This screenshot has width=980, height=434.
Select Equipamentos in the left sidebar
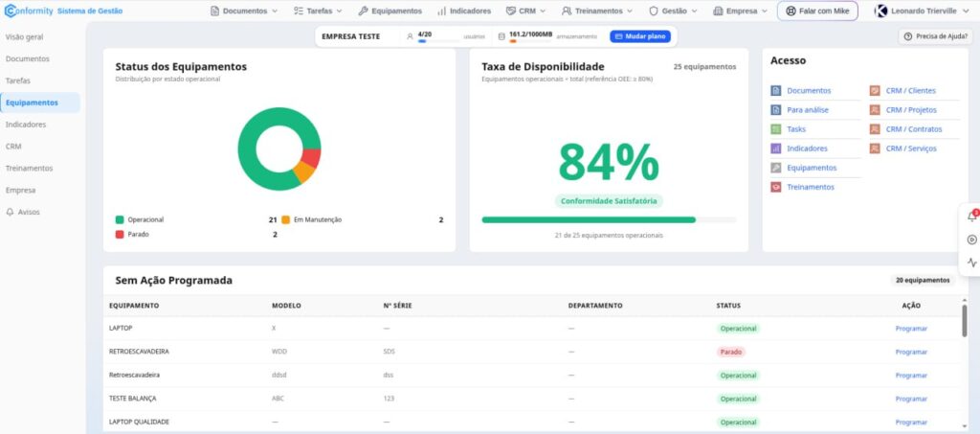click(40, 103)
